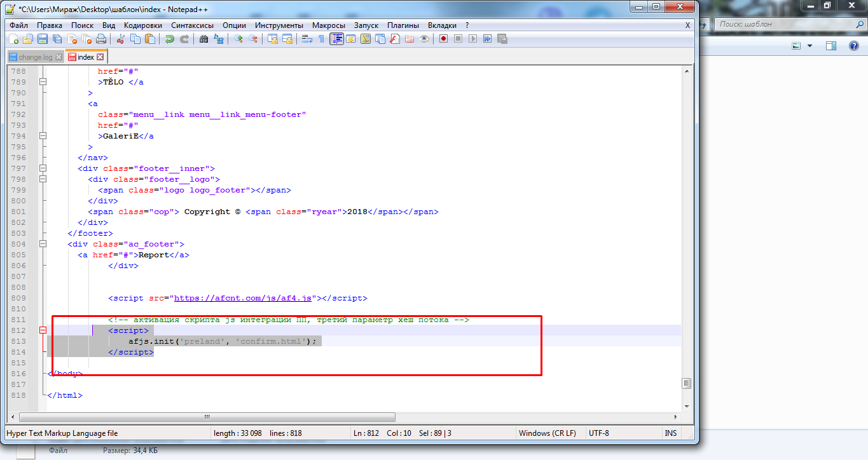Viewport: 868px width, 460px height.
Task: Open the Файл menu
Action: pos(19,25)
